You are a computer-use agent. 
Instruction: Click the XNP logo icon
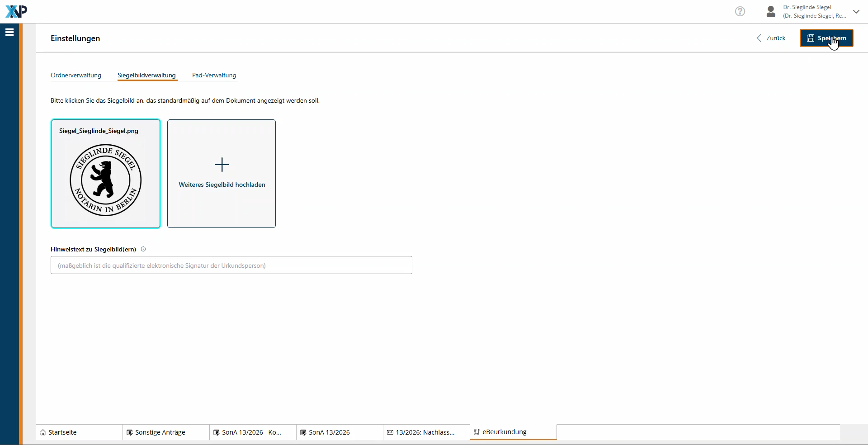coord(16,11)
